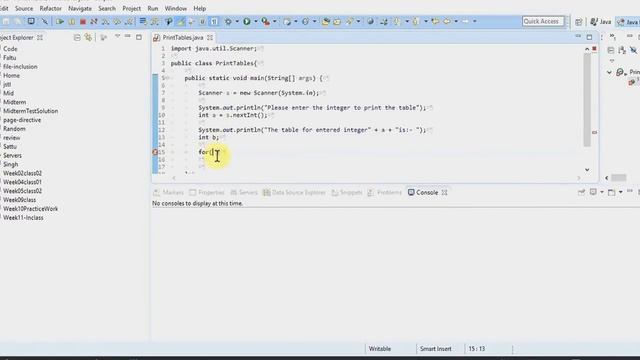Screen dimensions: 640x360
Task: Collapse the main method fold on line 5
Action: (168, 78)
